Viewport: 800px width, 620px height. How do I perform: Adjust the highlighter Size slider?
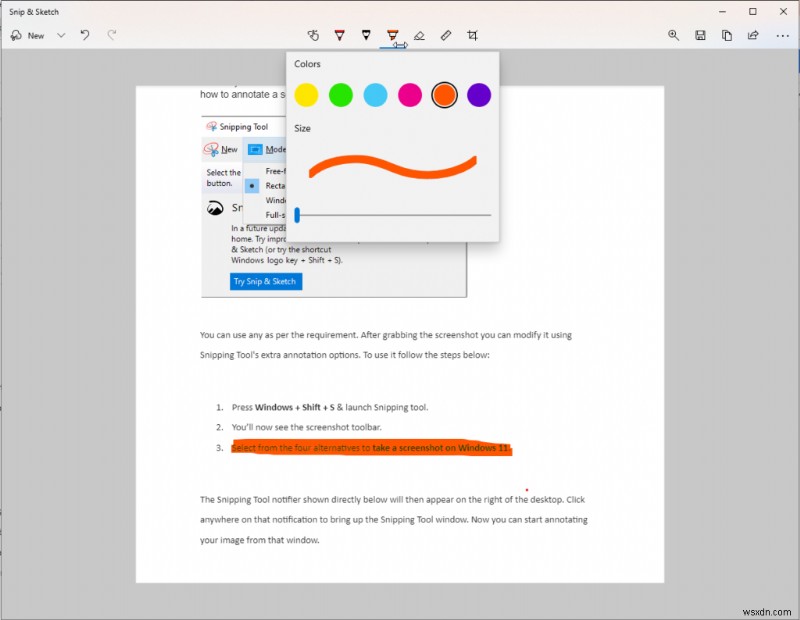click(x=297, y=214)
